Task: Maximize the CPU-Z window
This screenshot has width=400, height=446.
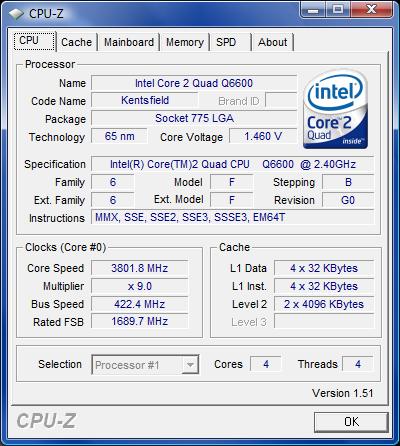Action: 338,10
